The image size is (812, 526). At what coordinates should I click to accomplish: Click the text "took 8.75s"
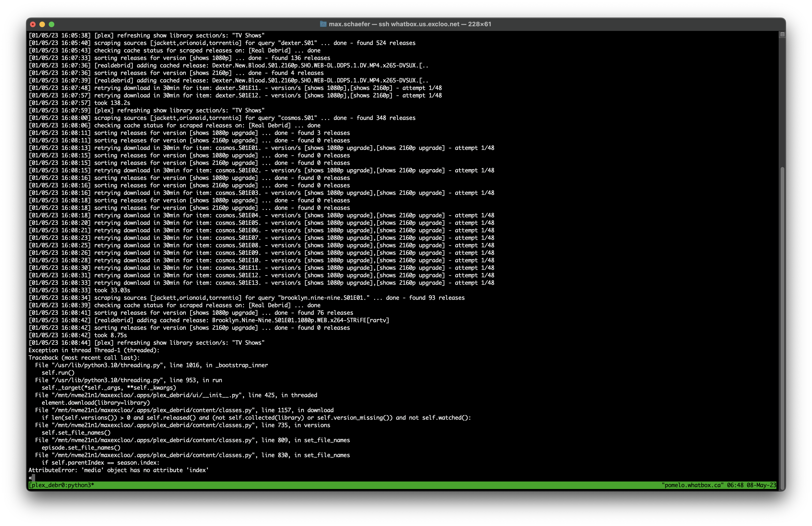click(x=110, y=335)
